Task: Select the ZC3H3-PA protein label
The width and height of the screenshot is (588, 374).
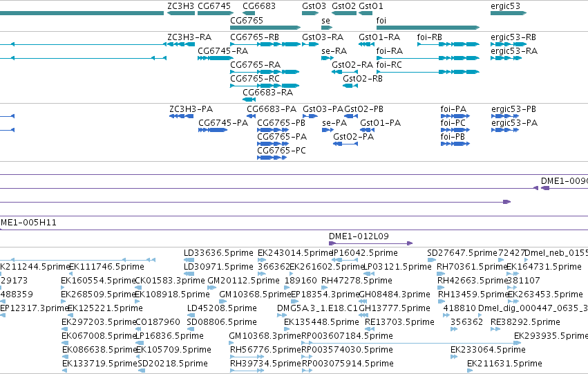Action: click(x=191, y=109)
